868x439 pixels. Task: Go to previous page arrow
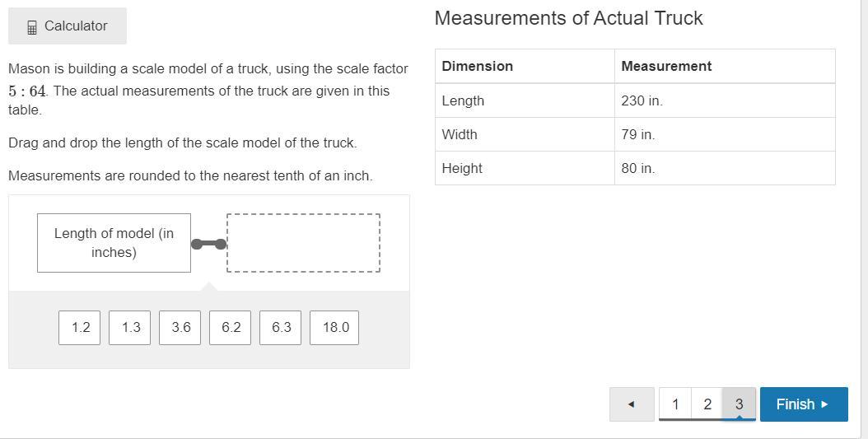(x=632, y=404)
